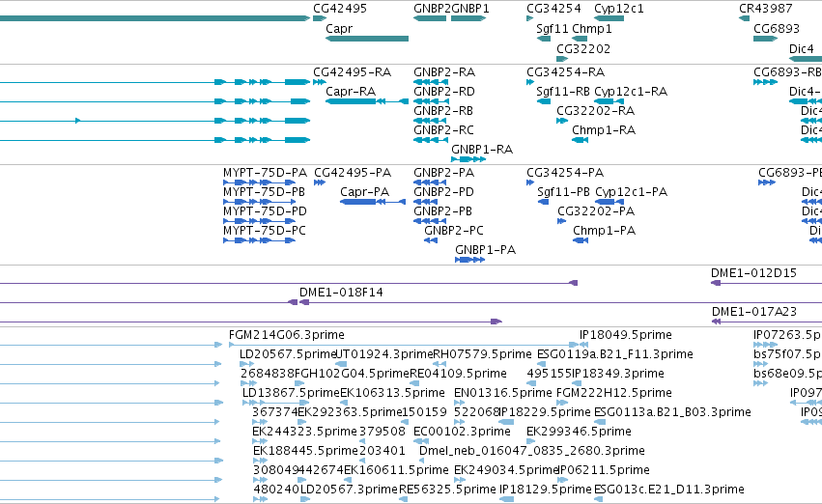Click the DME1-018F14 clone label
Viewport: 822px width, 504px height.
[341, 293]
